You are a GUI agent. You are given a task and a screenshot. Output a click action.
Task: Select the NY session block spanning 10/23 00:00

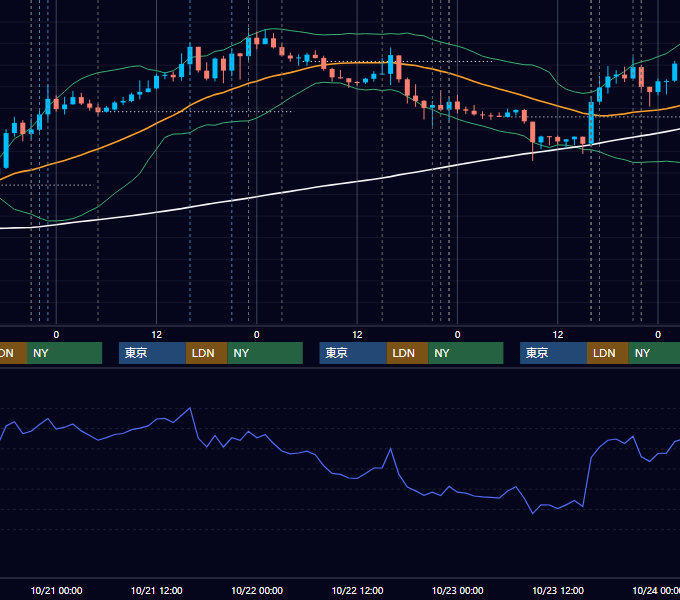(466, 353)
